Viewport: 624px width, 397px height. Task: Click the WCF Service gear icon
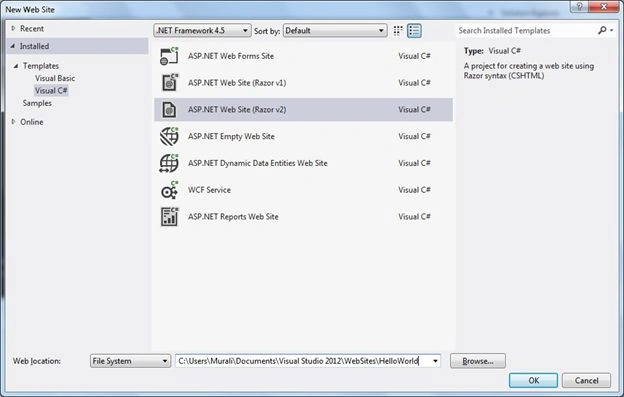(x=169, y=190)
